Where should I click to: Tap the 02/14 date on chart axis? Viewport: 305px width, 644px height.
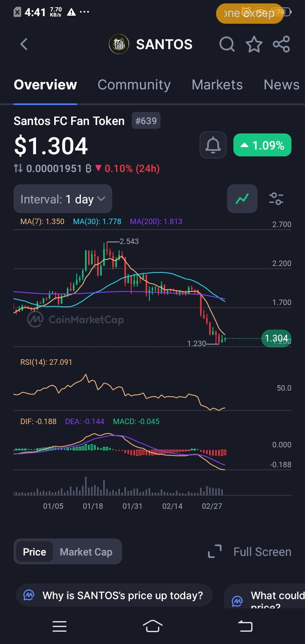click(x=172, y=506)
